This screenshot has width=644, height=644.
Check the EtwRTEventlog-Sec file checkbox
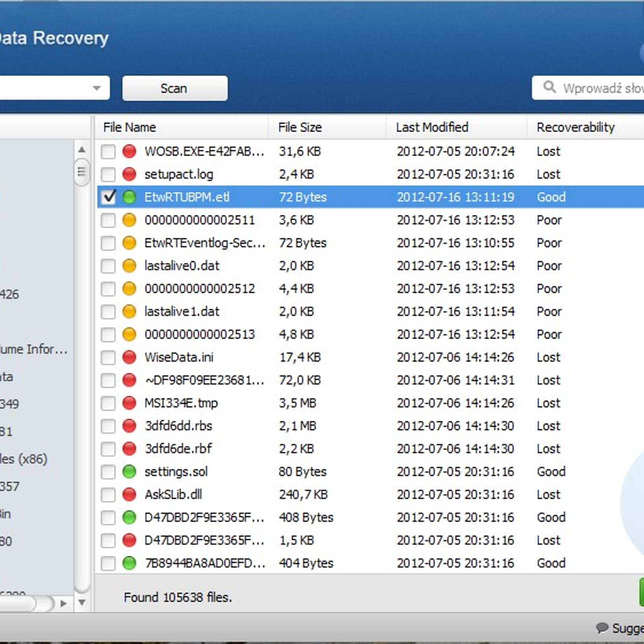pyautogui.click(x=108, y=243)
